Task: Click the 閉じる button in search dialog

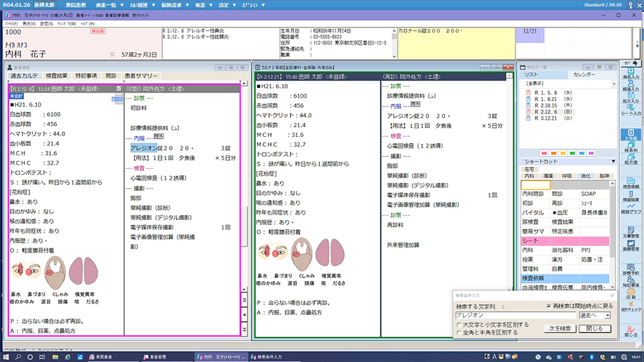Action: tap(594, 328)
